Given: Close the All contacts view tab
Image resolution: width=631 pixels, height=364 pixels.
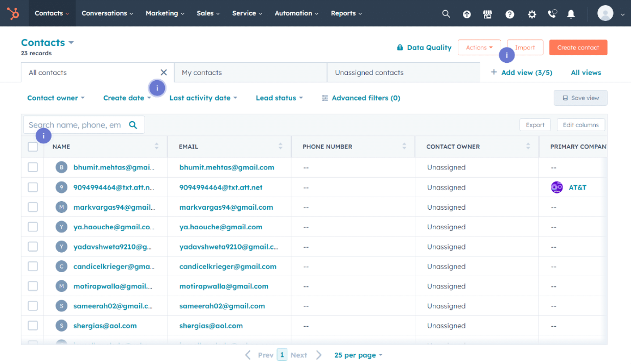Looking at the screenshot, I should (x=163, y=72).
